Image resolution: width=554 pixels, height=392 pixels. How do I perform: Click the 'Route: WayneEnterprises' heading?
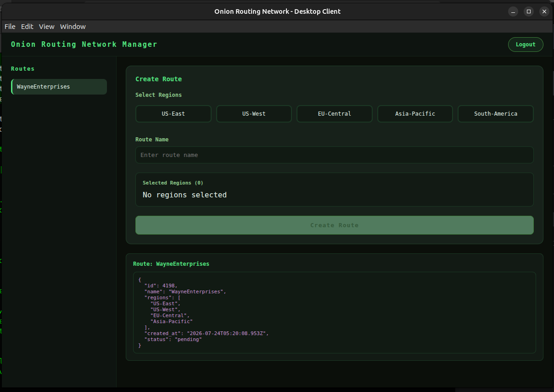pyautogui.click(x=171, y=264)
